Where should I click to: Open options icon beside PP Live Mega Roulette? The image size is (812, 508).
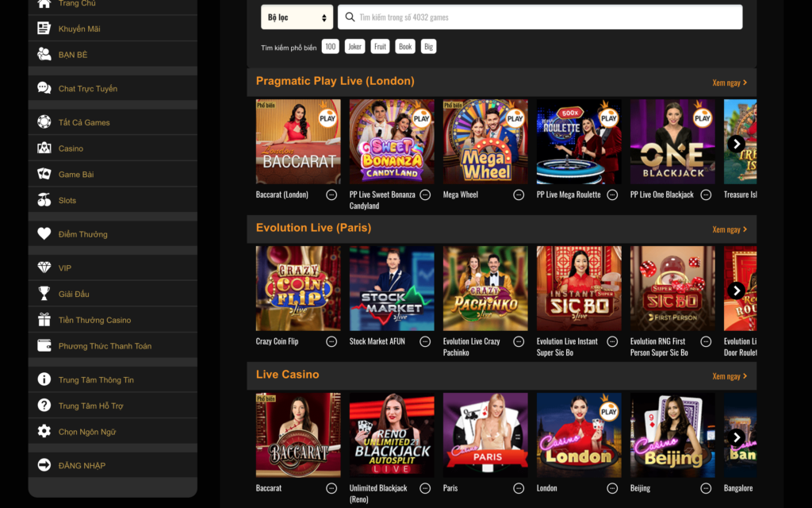coord(612,195)
